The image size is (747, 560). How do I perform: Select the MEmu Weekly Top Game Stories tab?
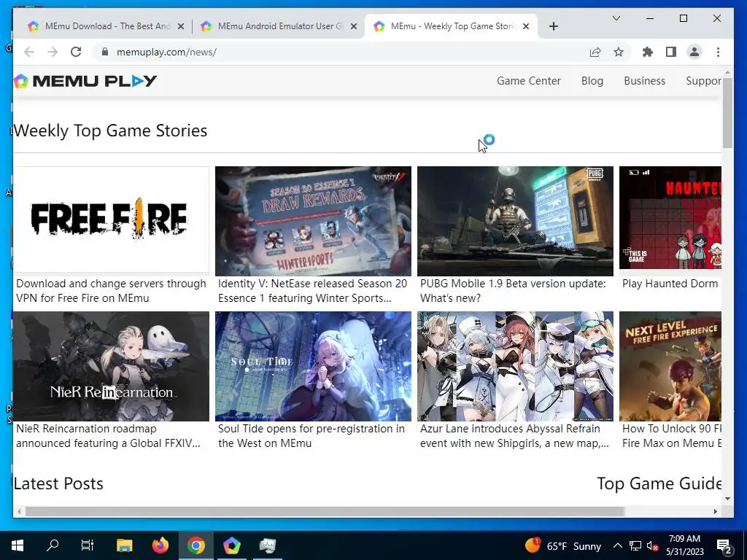[451, 26]
